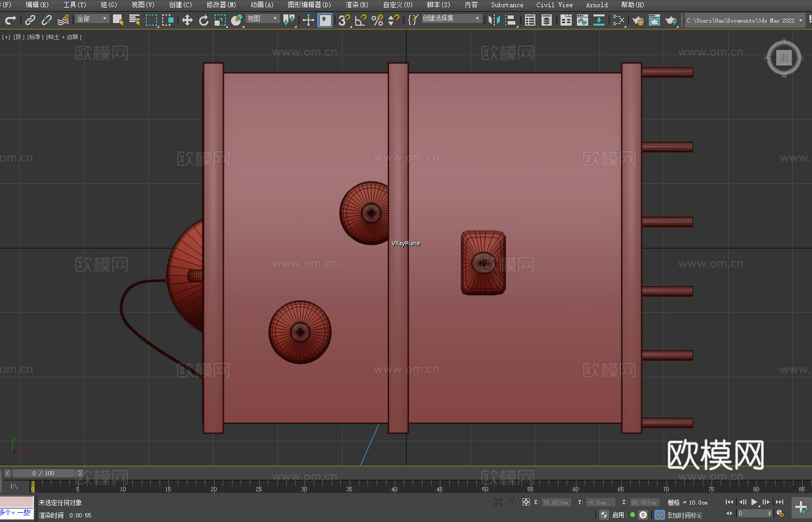Click the X coordinate field

[x=556, y=502]
